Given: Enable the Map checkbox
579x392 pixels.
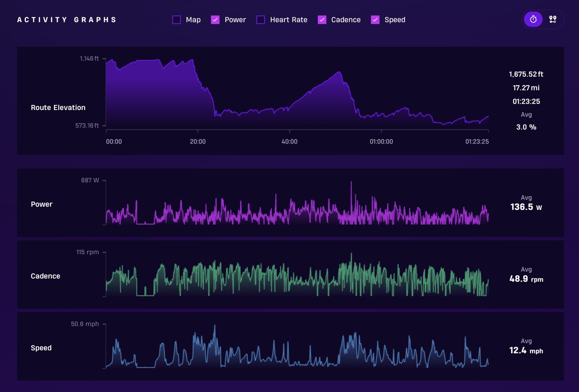Looking at the screenshot, I should coord(176,20).
